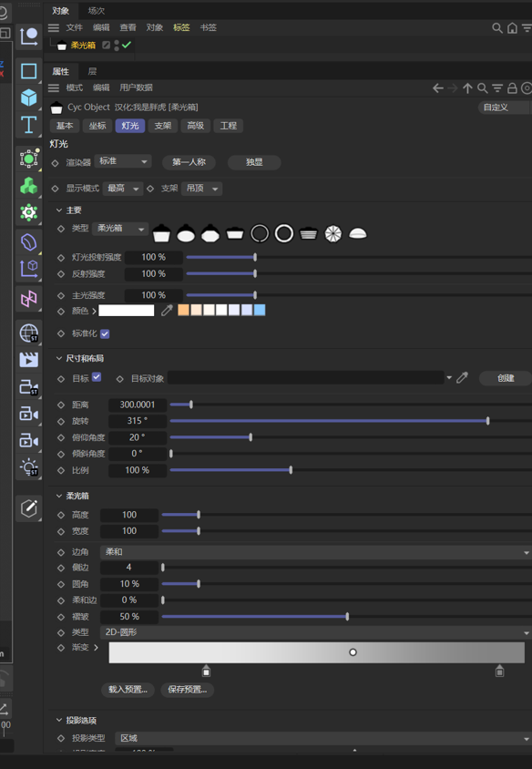The height and width of the screenshot is (769, 532).
Task: Open the green cloner cubes icon
Action: pos(28,186)
